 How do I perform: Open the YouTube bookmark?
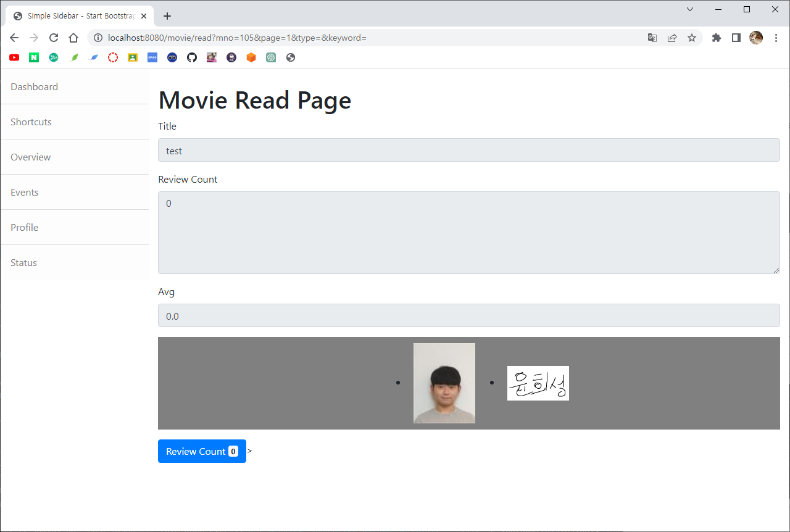pos(14,57)
